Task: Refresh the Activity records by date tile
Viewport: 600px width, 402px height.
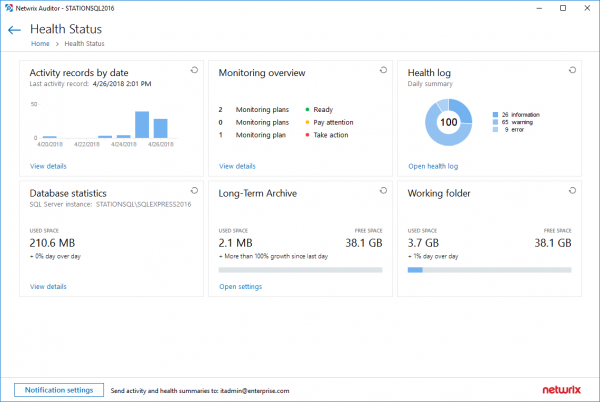Action: pyautogui.click(x=194, y=70)
